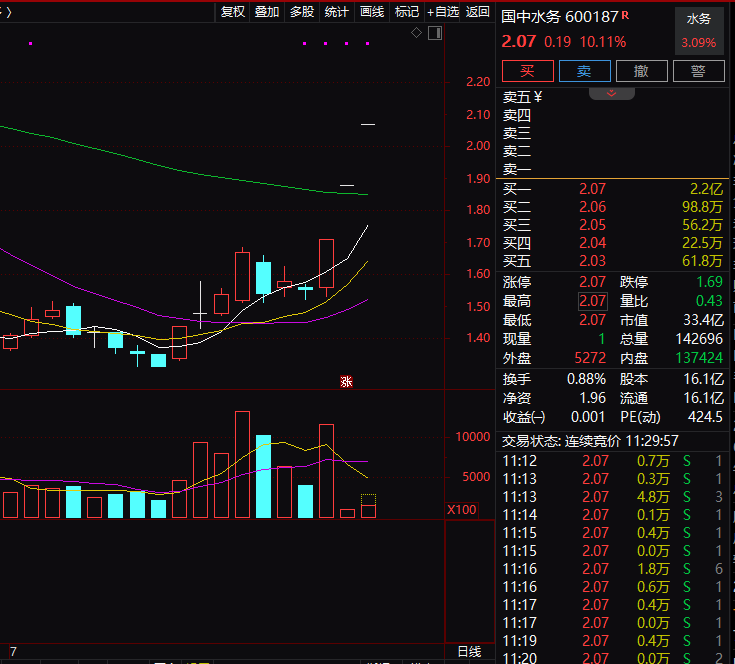Image resolution: width=735 pixels, height=664 pixels.
Task: Open the 复权 adjustment menu
Action: click(233, 12)
